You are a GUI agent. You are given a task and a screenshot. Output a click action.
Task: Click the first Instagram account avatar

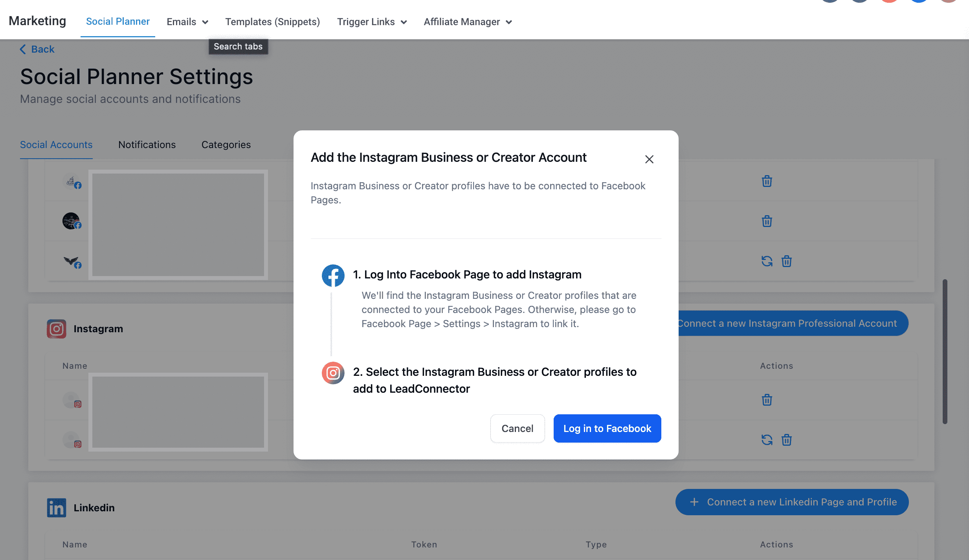tap(72, 400)
